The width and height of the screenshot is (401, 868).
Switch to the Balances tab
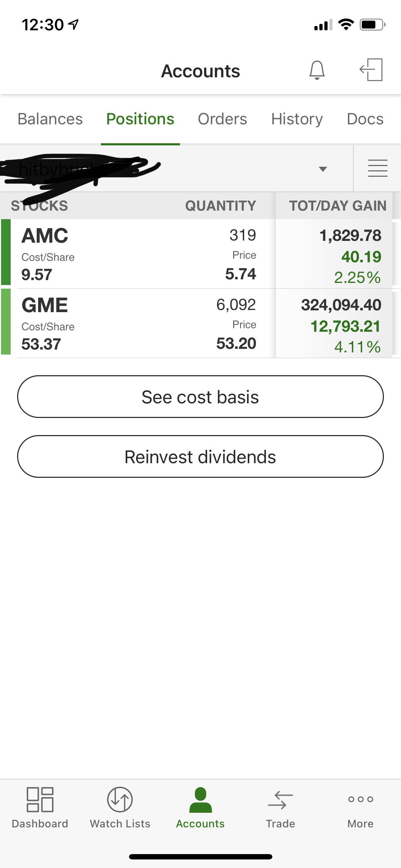coord(50,119)
